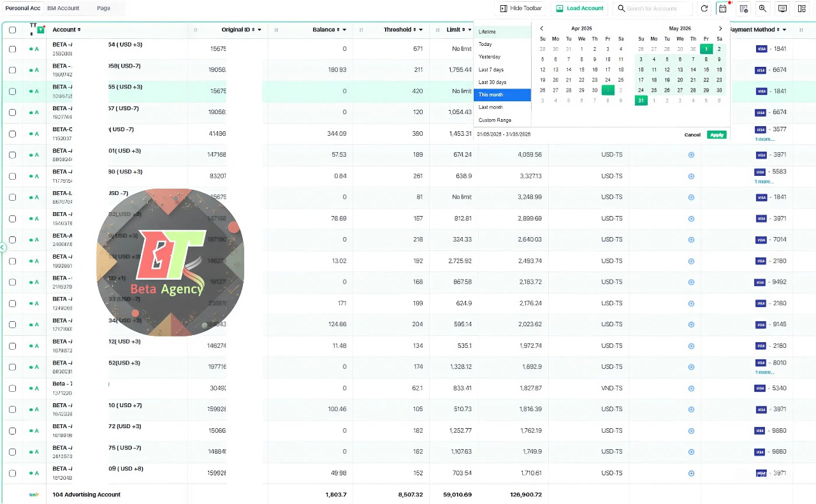The width and height of the screenshot is (816, 504).
Task: Click the calendar date-range icon in toolbar
Action: (x=722, y=8)
